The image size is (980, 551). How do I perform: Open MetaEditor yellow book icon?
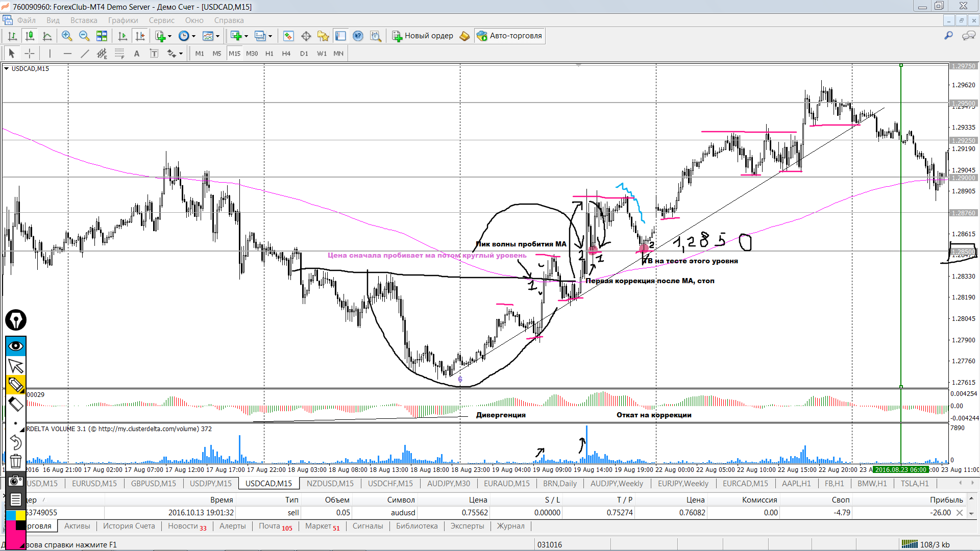pos(464,36)
